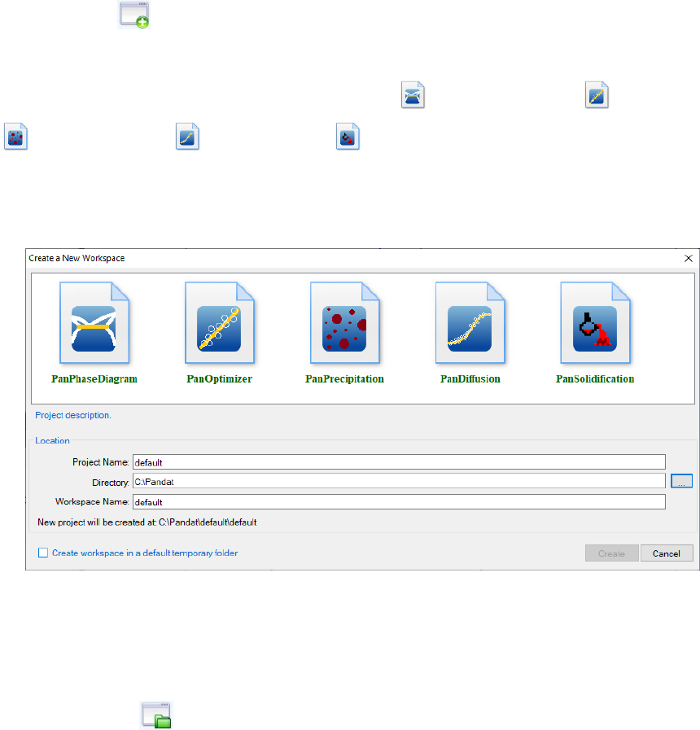Click the small PanPrecipitation file icon outside the dialog
This screenshot has width=700, height=730.
[15, 137]
